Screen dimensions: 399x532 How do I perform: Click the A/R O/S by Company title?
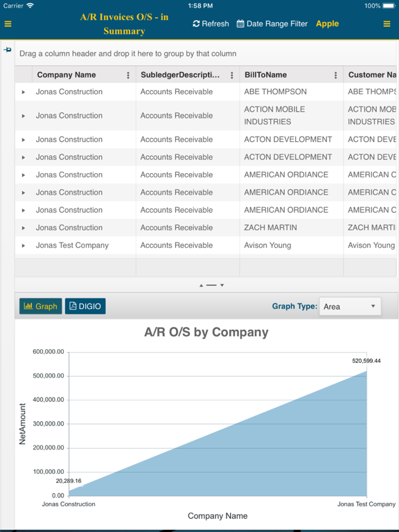[x=206, y=332]
